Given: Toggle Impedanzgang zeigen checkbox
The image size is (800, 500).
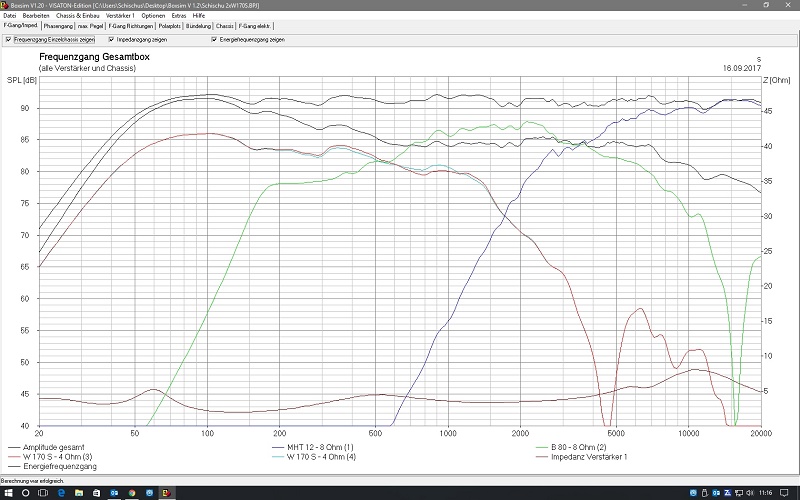Looking at the screenshot, I should (x=110, y=40).
